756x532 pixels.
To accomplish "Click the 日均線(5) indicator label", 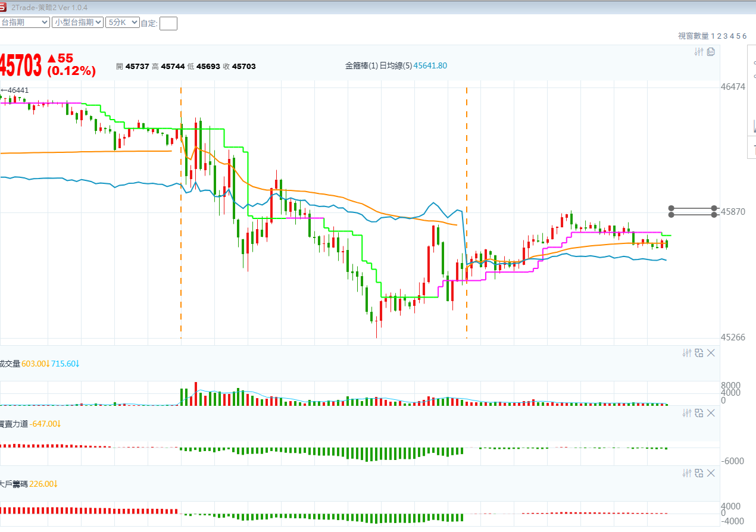I will pos(395,66).
